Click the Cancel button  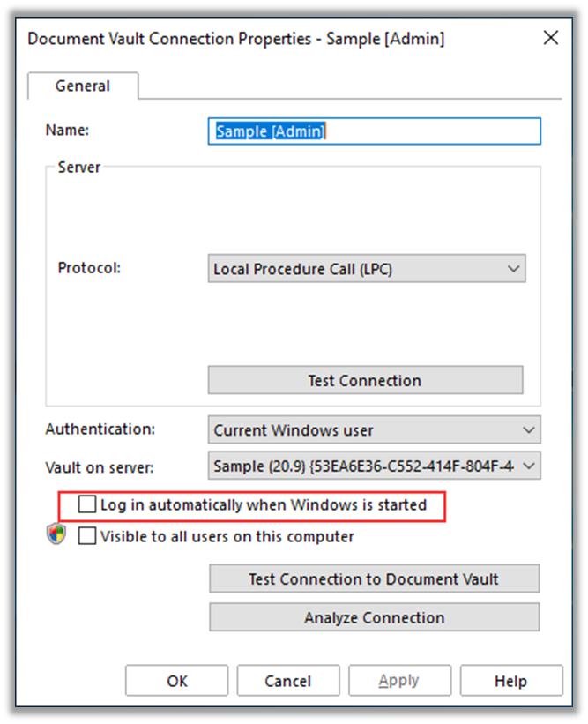pyautogui.click(x=288, y=681)
